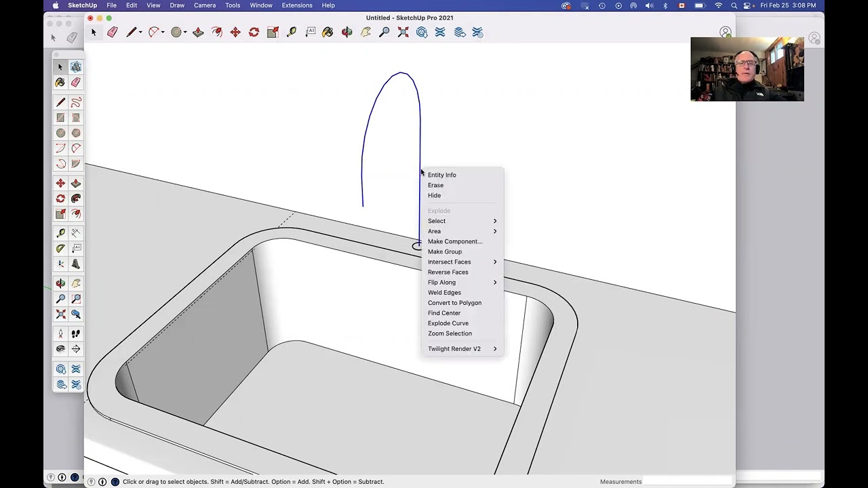The width and height of the screenshot is (868, 488).
Task: Click the Previous view tool in left palette
Action: click(76, 314)
